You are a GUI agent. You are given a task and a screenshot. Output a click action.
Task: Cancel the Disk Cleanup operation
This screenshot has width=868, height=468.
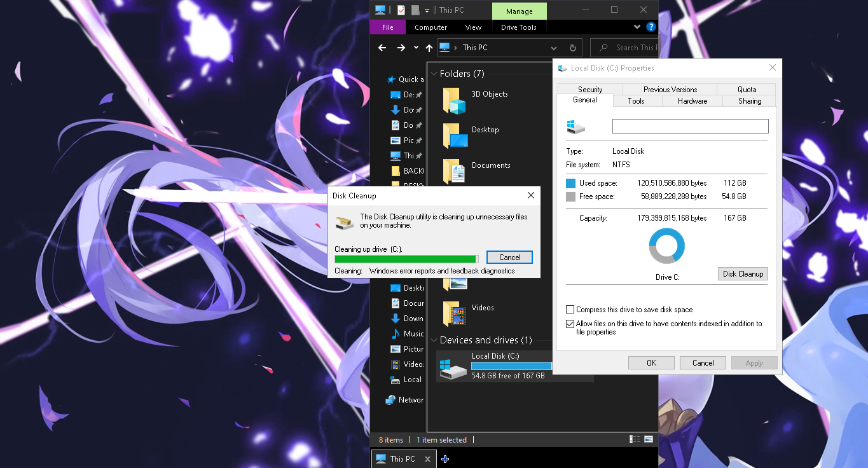point(509,258)
